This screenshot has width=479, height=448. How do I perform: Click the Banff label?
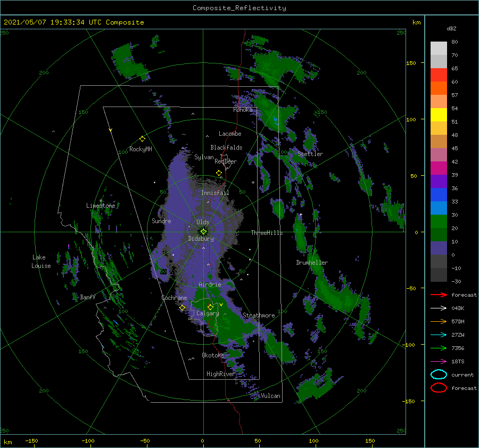(x=88, y=297)
